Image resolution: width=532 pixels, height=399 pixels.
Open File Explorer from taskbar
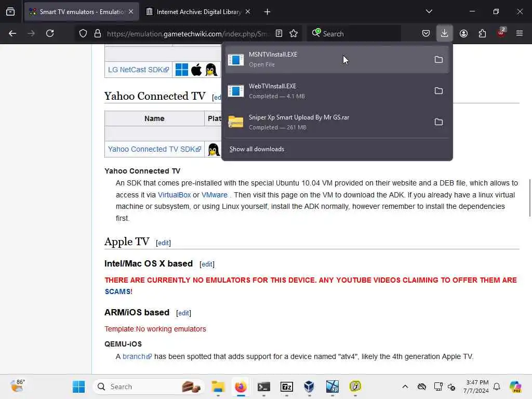pos(218,387)
